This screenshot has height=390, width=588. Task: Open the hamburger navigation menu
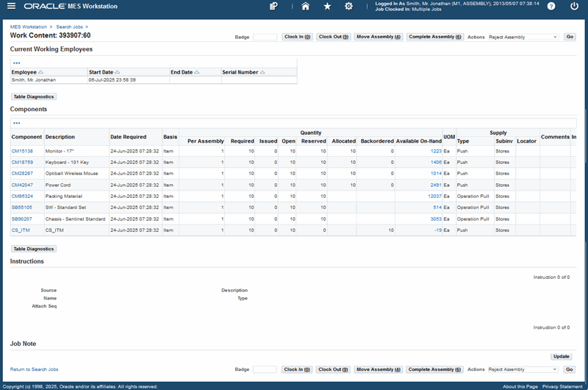[12, 6]
